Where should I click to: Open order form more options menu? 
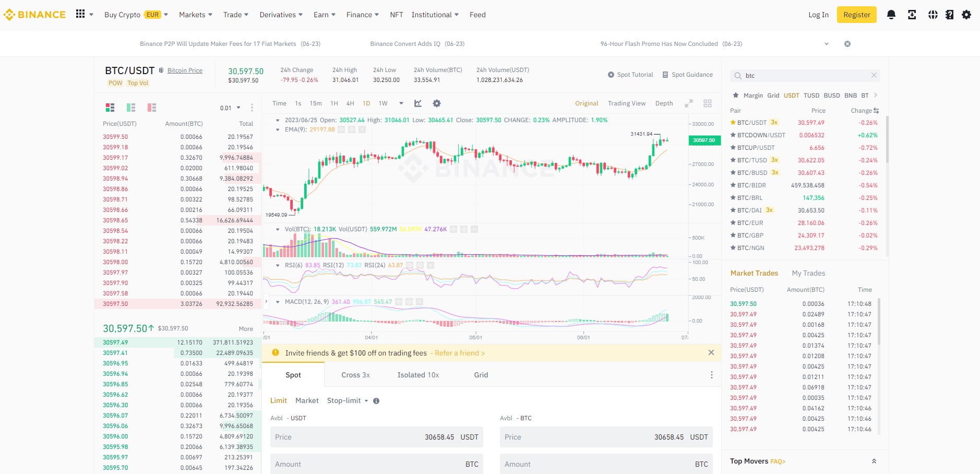point(712,375)
